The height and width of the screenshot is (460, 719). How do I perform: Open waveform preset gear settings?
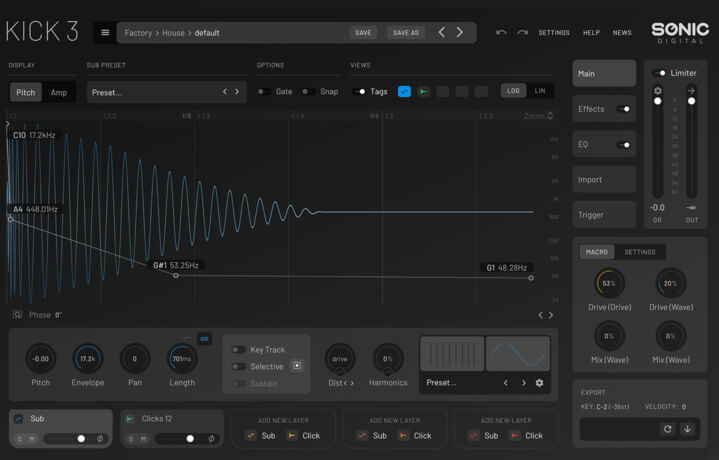[539, 382]
